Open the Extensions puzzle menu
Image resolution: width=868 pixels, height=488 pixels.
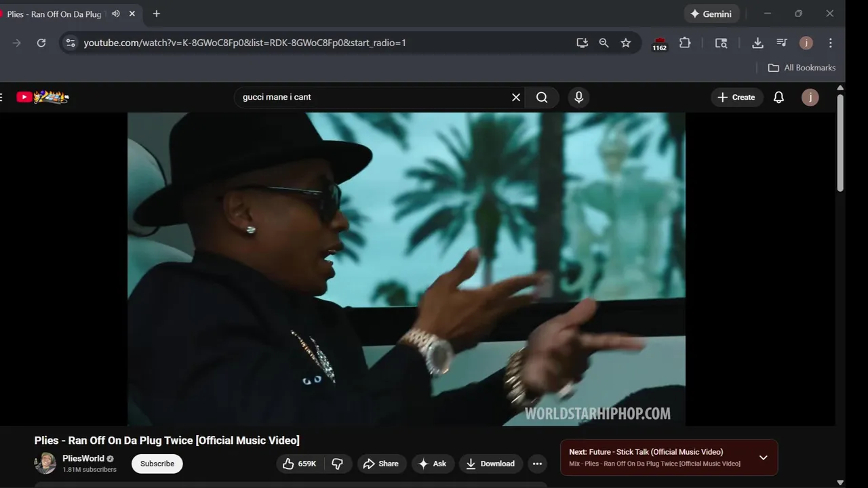pos(685,43)
